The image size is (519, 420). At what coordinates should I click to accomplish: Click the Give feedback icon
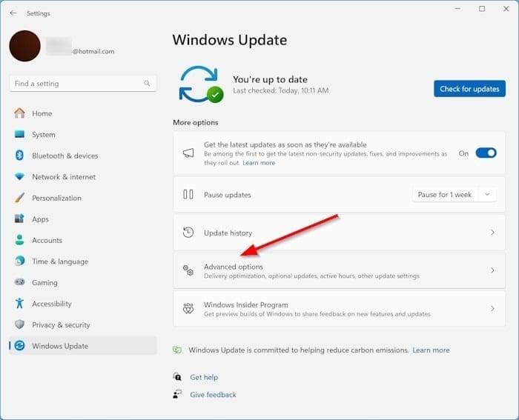coord(177,394)
